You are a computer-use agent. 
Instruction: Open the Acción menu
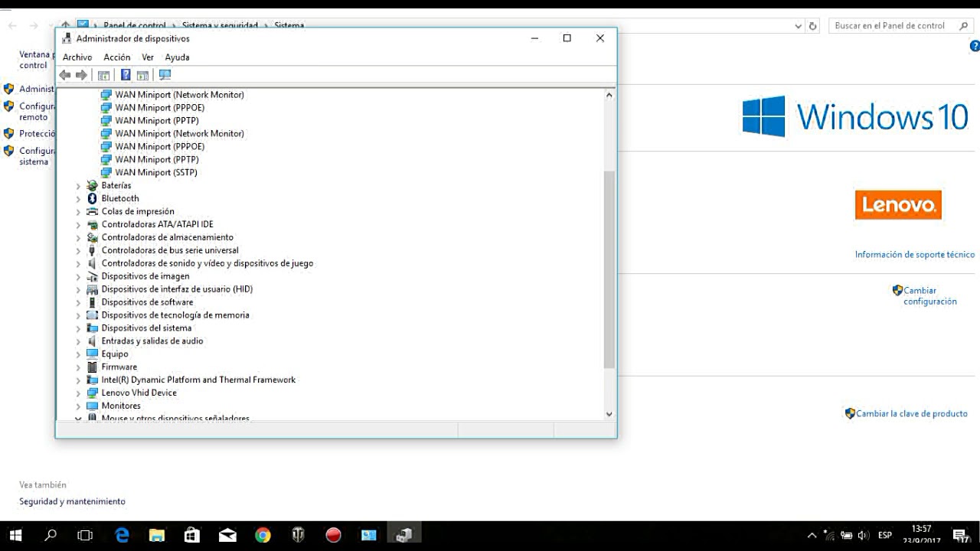117,57
